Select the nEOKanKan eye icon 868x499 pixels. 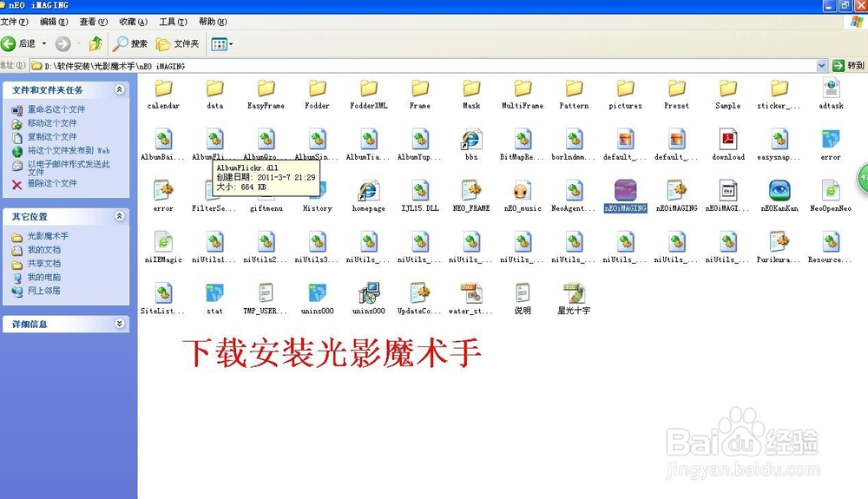pyautogui.click(x=779, y=191)
